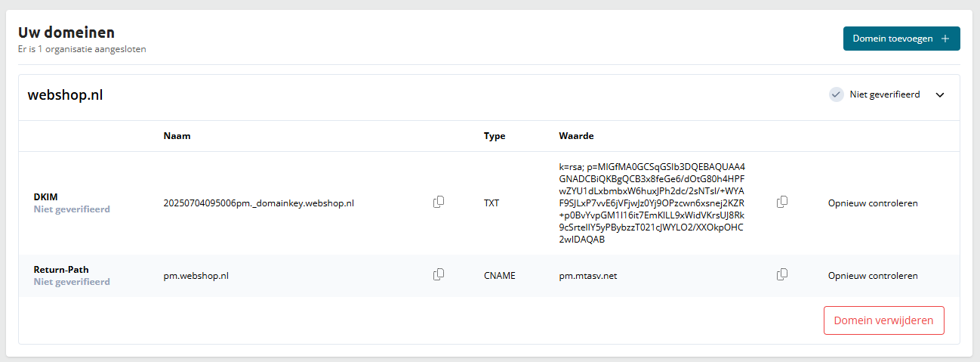
Task: Select the DKIM public key text
Action: pyautogui.click(x=652, y=203)
